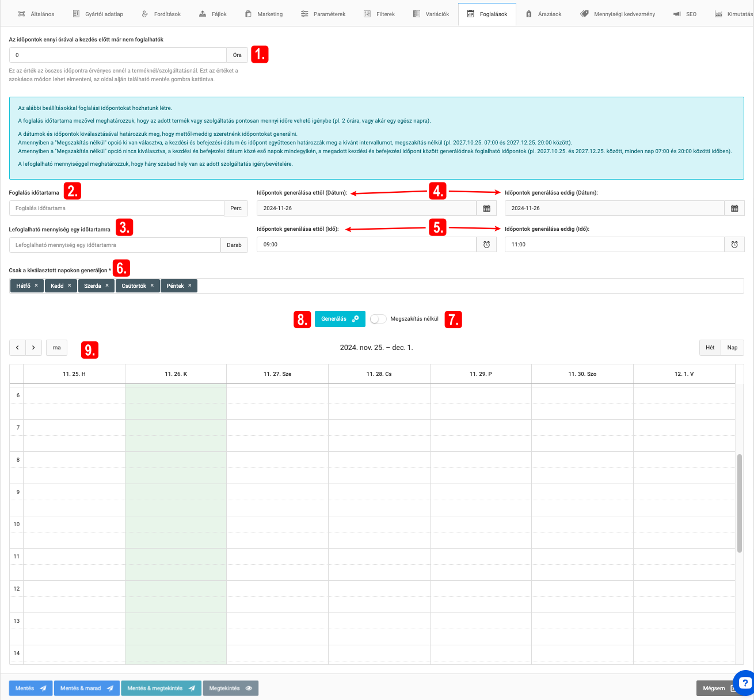Switch to the Variációk tab

pos(431,14)
